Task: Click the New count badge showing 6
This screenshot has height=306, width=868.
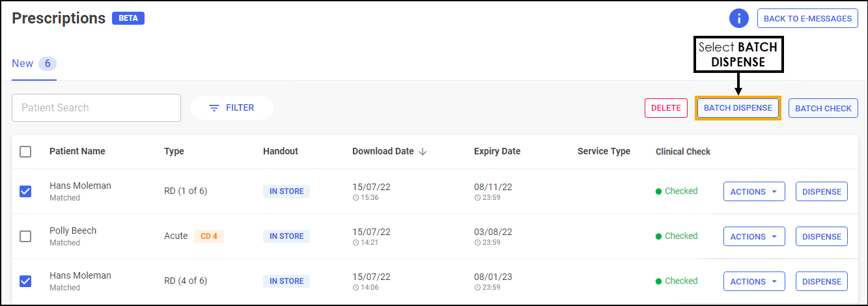Action: pyautogui.click(x=48, y=64)
